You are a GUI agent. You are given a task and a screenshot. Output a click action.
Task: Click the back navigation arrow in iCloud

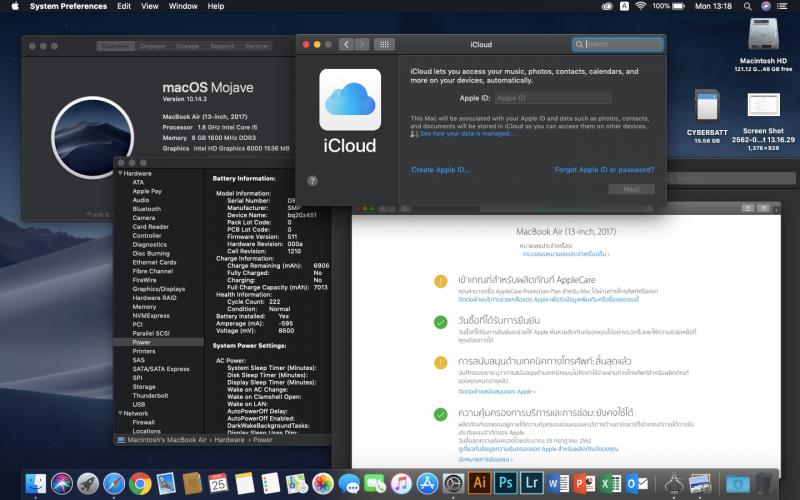pos(344,44)
